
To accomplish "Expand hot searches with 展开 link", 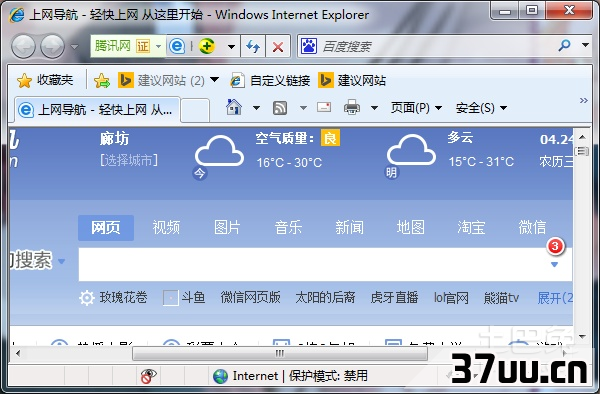I will [x=555, y=298].
